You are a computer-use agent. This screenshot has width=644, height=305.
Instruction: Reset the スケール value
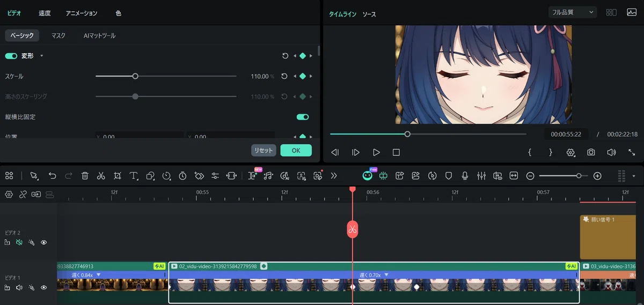coord(284,76)
